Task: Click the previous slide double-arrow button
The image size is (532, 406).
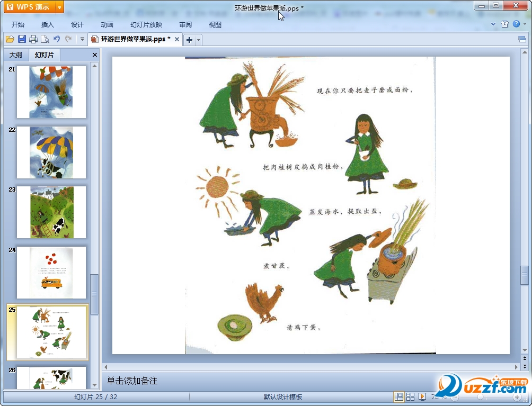Action: coord(525,358)
